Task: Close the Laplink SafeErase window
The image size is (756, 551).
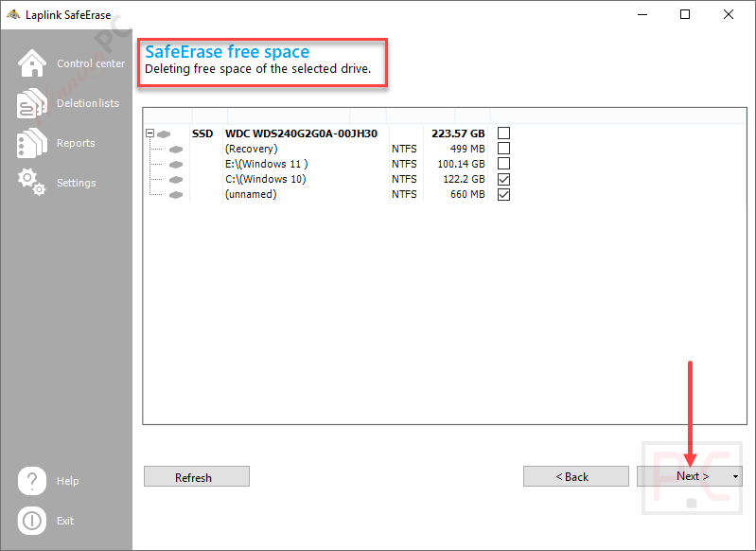Action: tap(729, 14)
